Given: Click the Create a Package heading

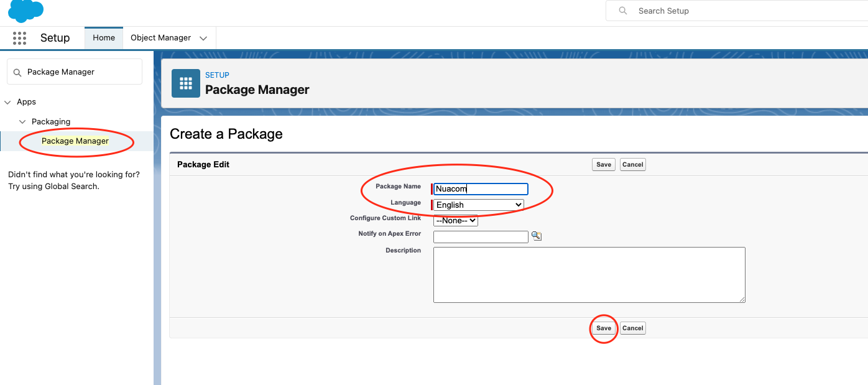Looking at the screenshot, I should tap(226, 134).
